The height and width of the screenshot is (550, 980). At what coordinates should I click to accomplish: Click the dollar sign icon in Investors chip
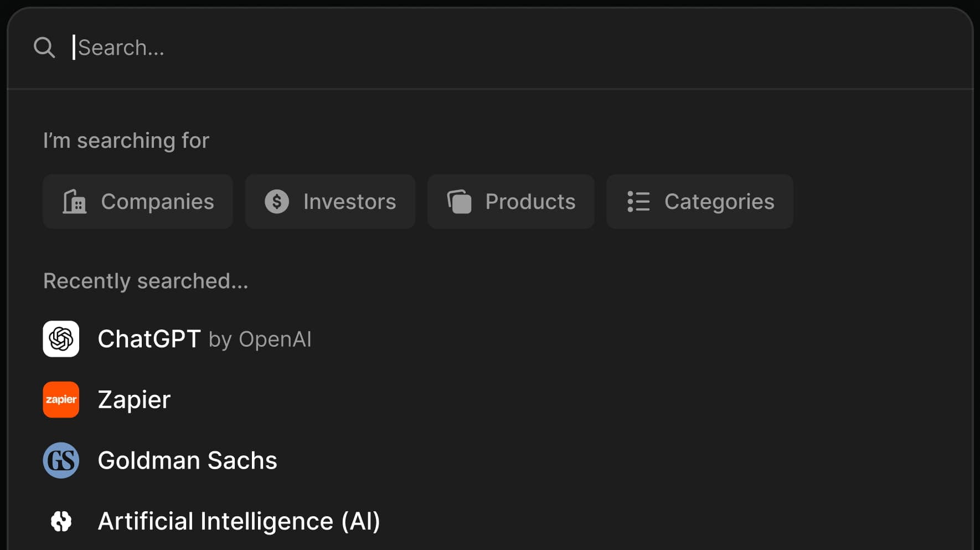tap(277, 202)
